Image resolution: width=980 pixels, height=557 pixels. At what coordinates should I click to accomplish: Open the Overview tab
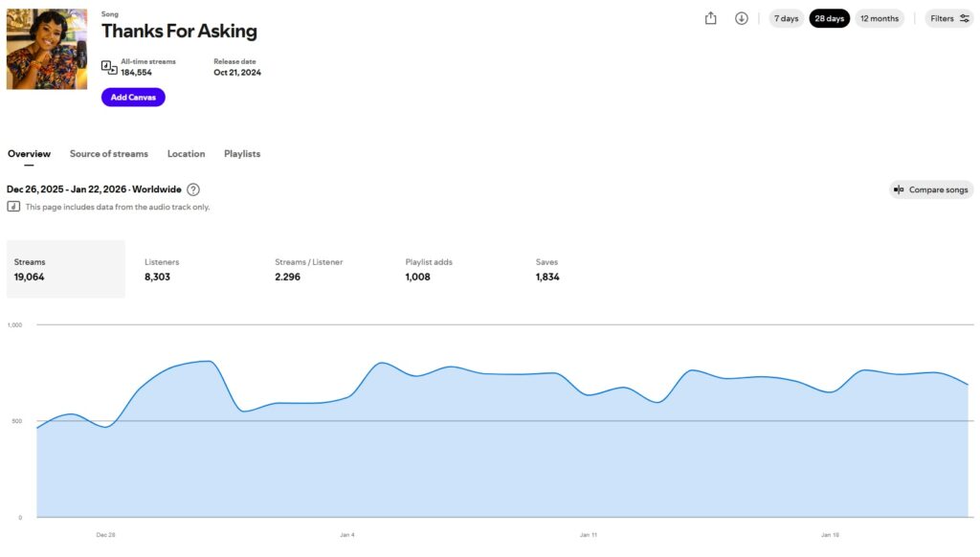point(29,154)
